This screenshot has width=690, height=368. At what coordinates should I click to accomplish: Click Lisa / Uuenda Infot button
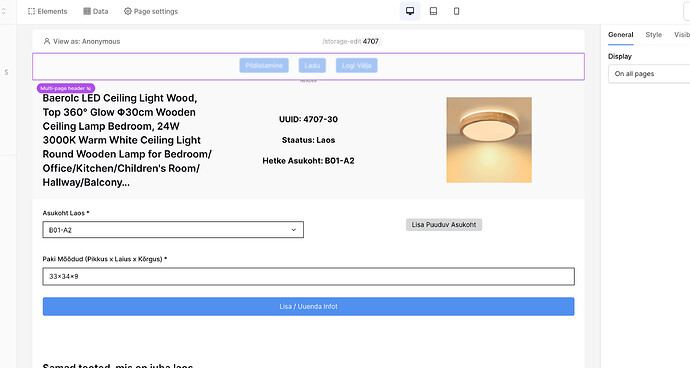308,306
